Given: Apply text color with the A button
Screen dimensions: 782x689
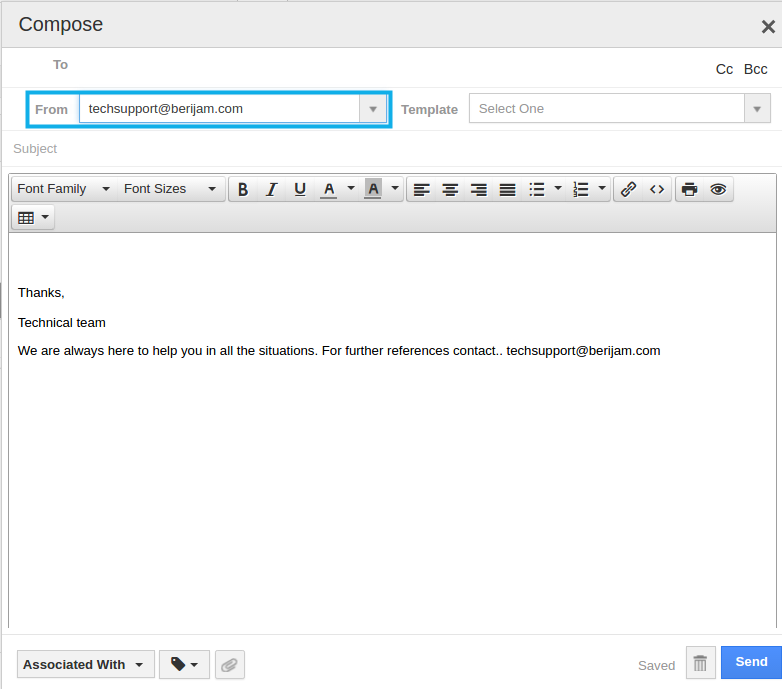Looking at the screenshot, I should tap(329, 189).
